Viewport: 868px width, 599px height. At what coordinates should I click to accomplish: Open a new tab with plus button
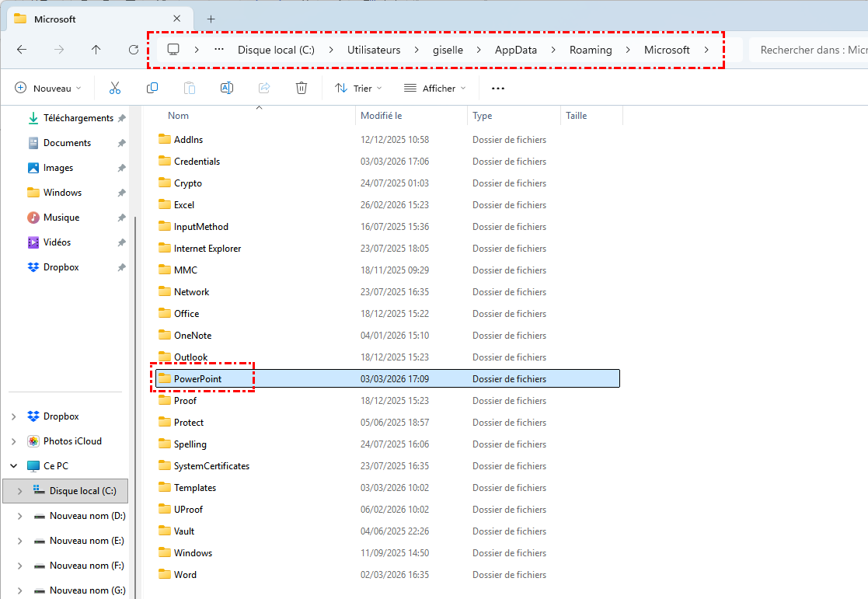pos(211,19)
